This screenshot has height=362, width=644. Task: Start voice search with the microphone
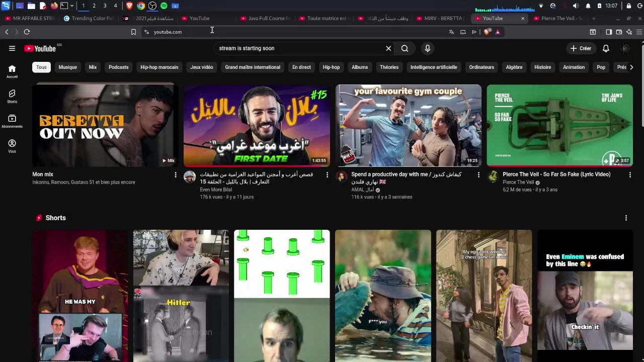428,48
